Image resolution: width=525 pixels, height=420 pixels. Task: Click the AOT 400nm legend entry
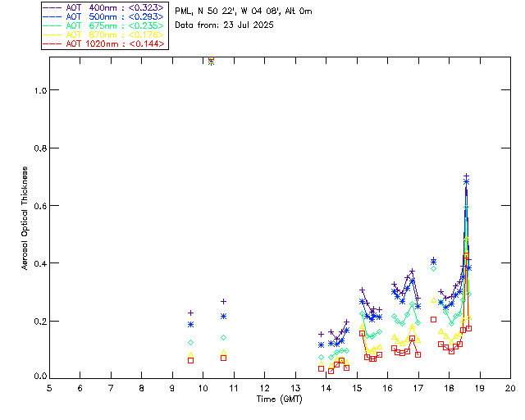(103, 7)
